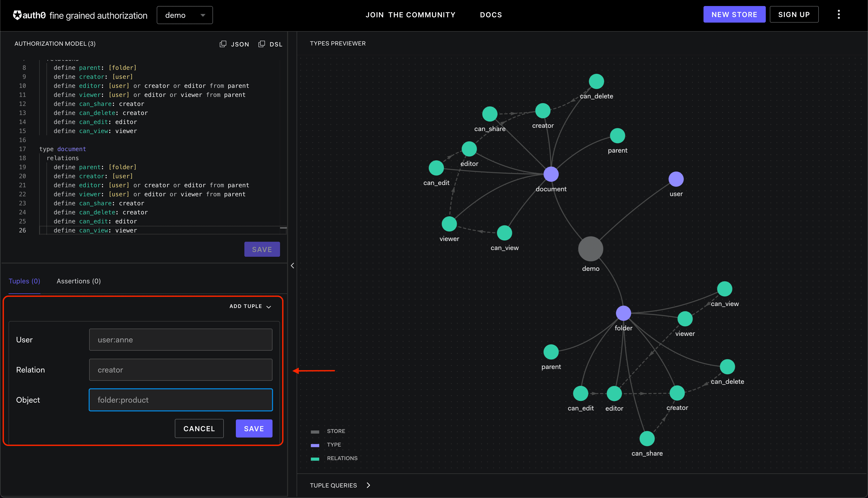868x498 pixels.
Task: Select document's parent relation node
Action: [x=618, y=136]
